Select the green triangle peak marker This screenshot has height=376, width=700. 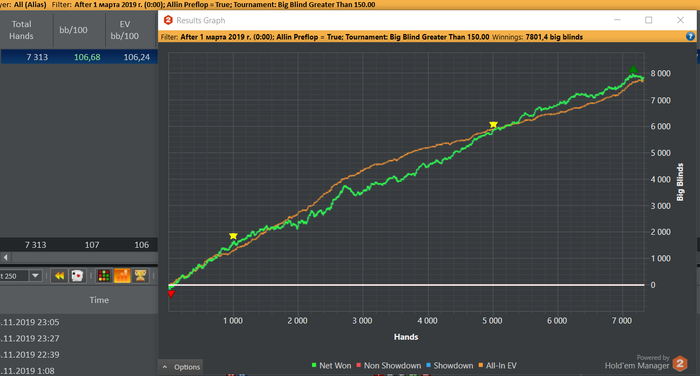(x=633, y=69)
